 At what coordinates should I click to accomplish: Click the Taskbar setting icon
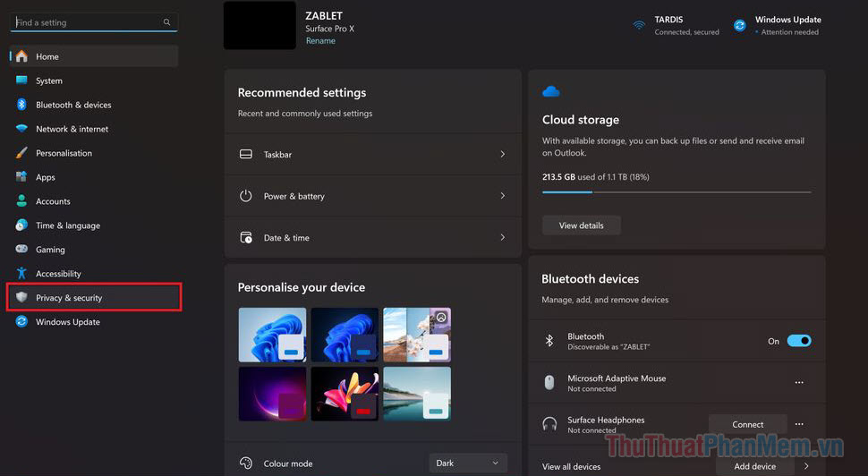click(246, 154)
